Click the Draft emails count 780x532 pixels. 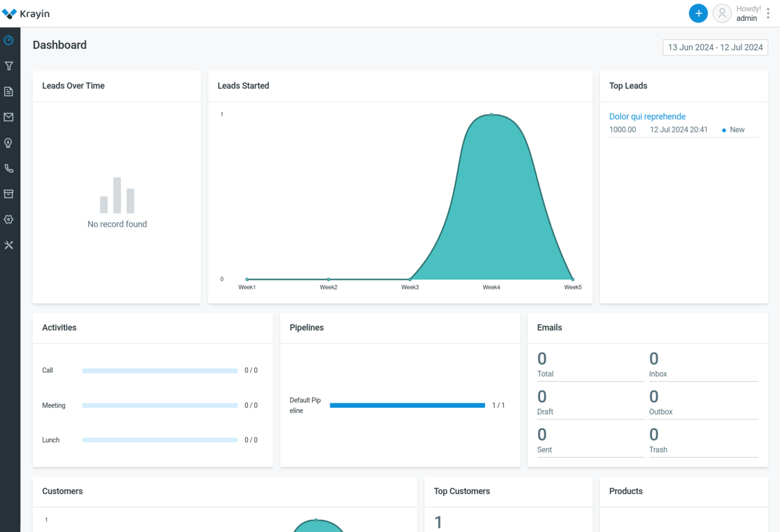(x=542, y=397)
